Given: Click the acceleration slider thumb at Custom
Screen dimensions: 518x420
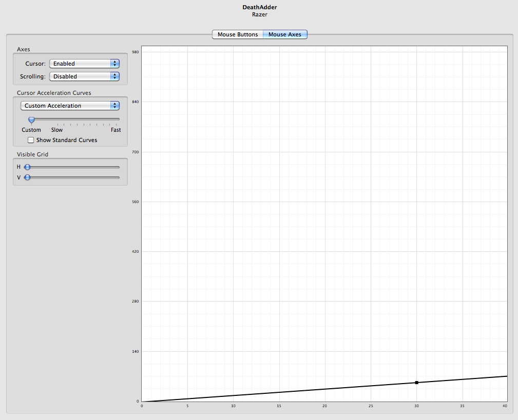Looking at the screenshot, I should pyautogui.click(x=31, y=119).
